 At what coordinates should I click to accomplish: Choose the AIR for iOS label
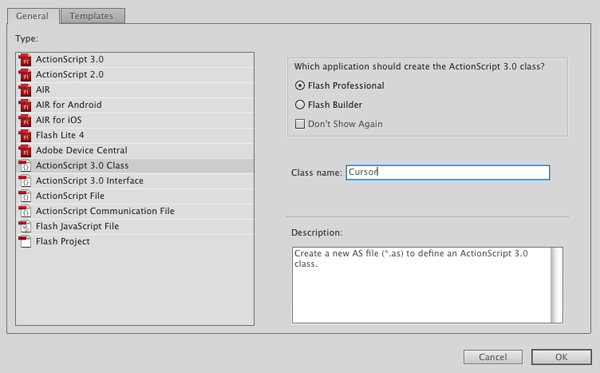pos(59,120)
